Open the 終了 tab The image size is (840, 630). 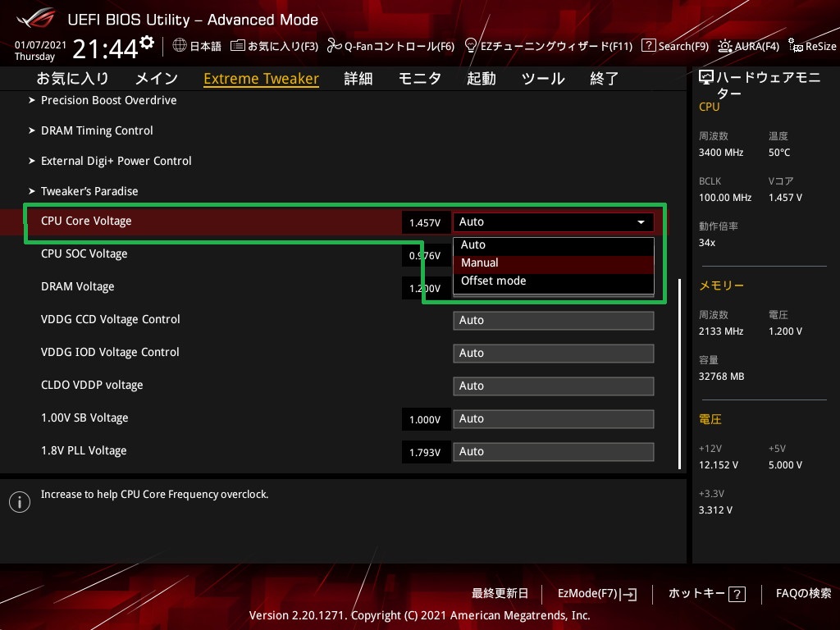(604, 79)
